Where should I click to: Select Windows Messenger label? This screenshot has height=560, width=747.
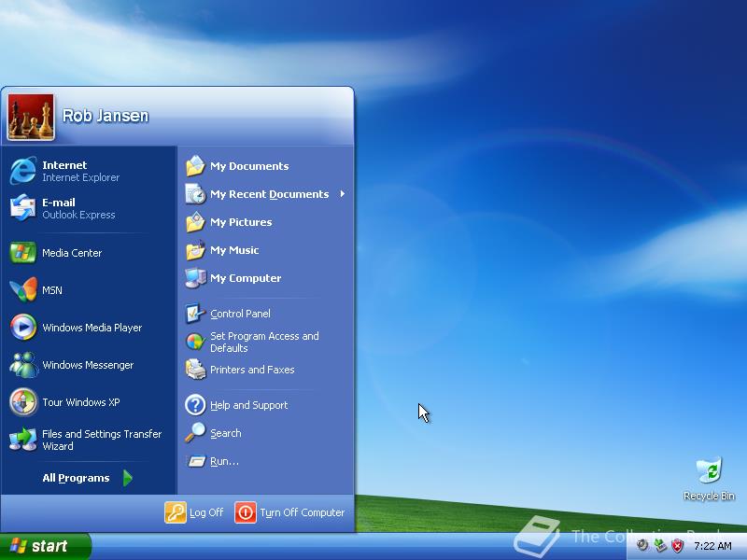[88, 365]
